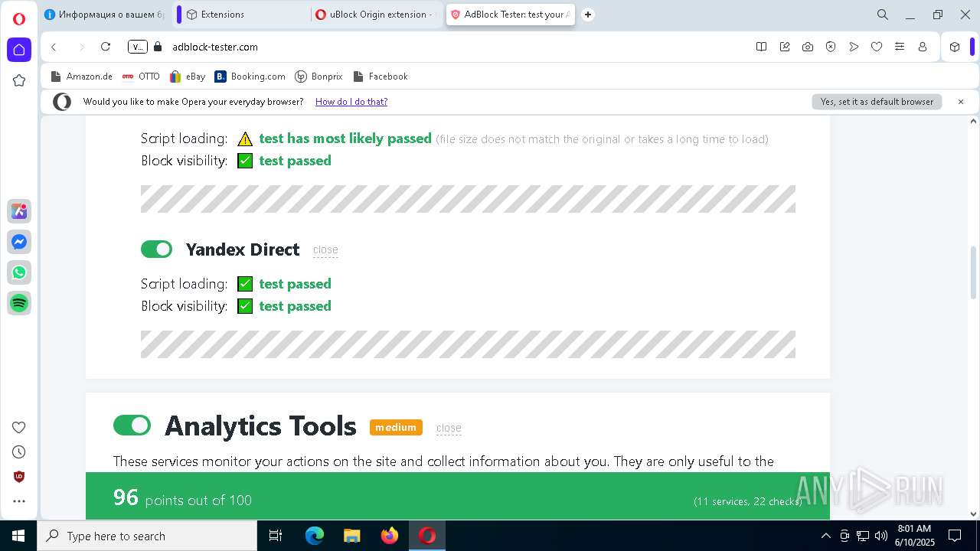Open the heart Pinboards icon in sidebar
This screenshot has height=551, width=980.
coord(19,427)
